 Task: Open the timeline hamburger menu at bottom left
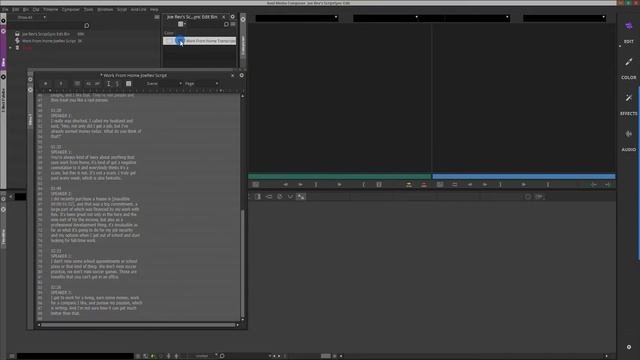[x=12, y=356]
